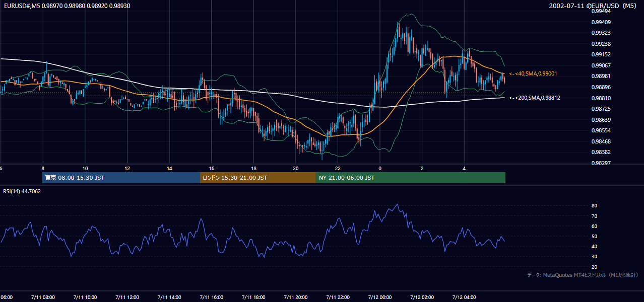Viewport: 644px width, 302px height.
Task: Click hour marker 16 under the price chart
Action: (212, 169)
